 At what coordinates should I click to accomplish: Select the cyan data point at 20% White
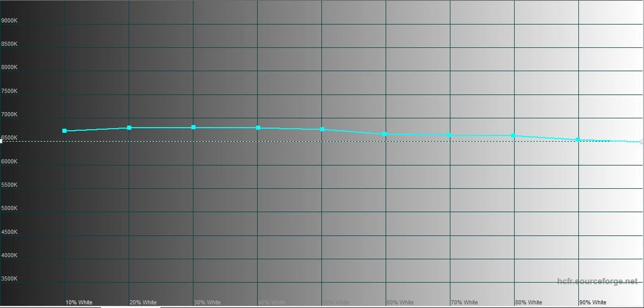pos(129,128)
